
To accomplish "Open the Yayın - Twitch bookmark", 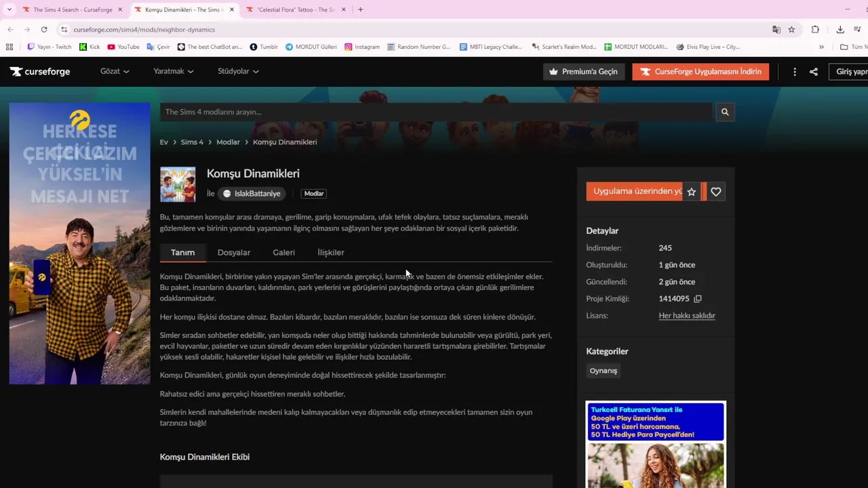I will click(x=49, y=47).
